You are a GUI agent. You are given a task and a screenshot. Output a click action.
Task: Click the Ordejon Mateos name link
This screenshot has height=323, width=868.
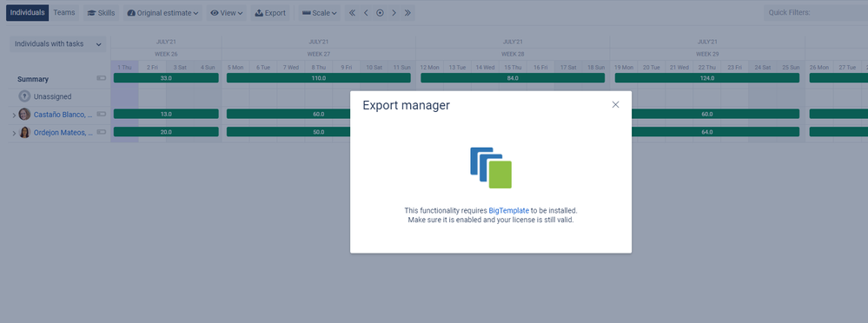pyautogui.click(x=63, y=133)
